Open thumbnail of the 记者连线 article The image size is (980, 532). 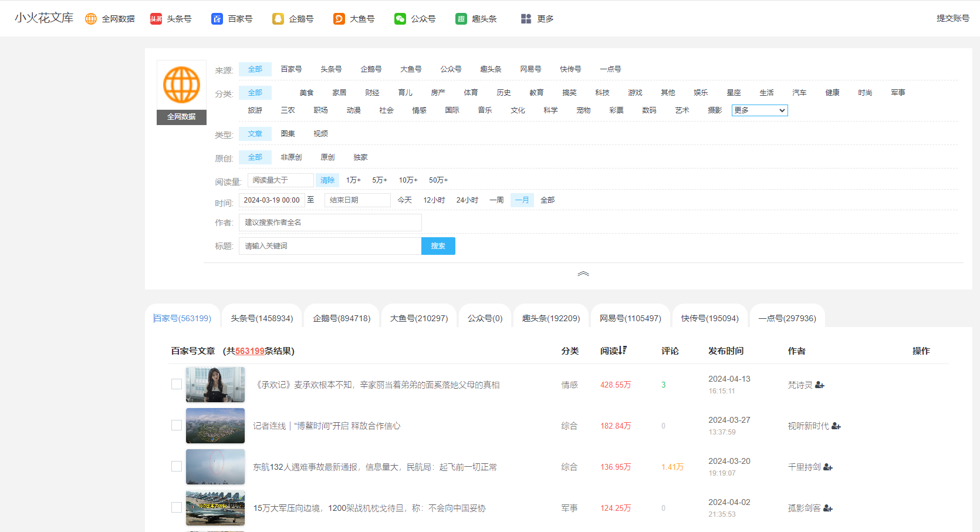[215, 426]
